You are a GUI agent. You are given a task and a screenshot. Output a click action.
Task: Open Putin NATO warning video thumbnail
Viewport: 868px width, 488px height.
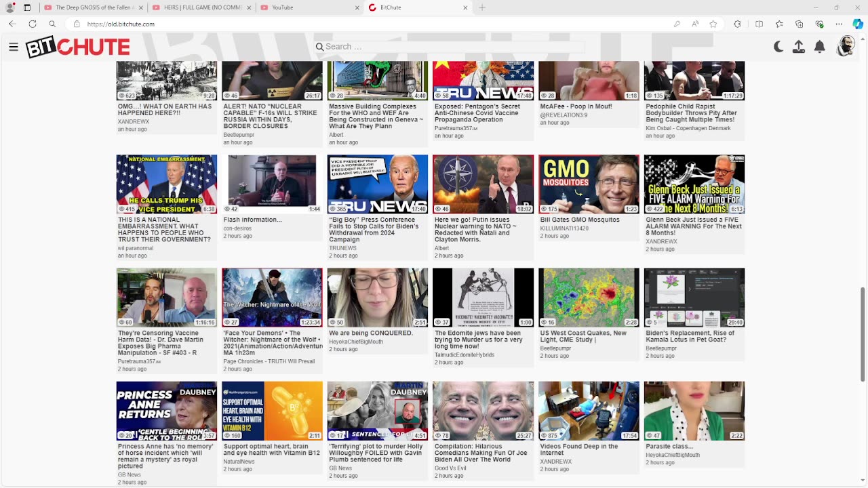pos(483,184)
